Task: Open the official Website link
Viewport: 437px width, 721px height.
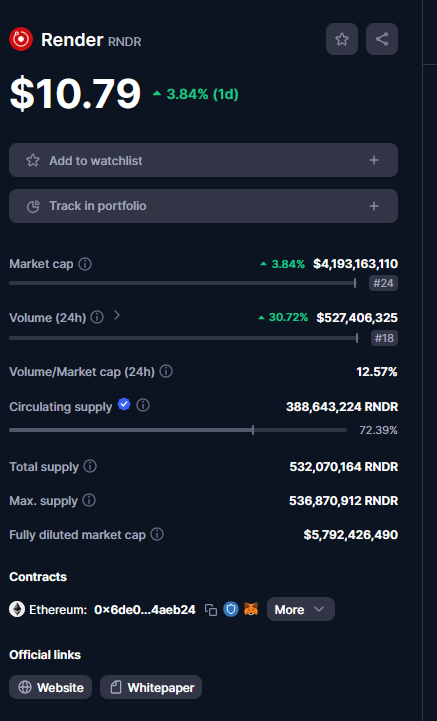Action: pyautogui.click(x=51, y=687)
